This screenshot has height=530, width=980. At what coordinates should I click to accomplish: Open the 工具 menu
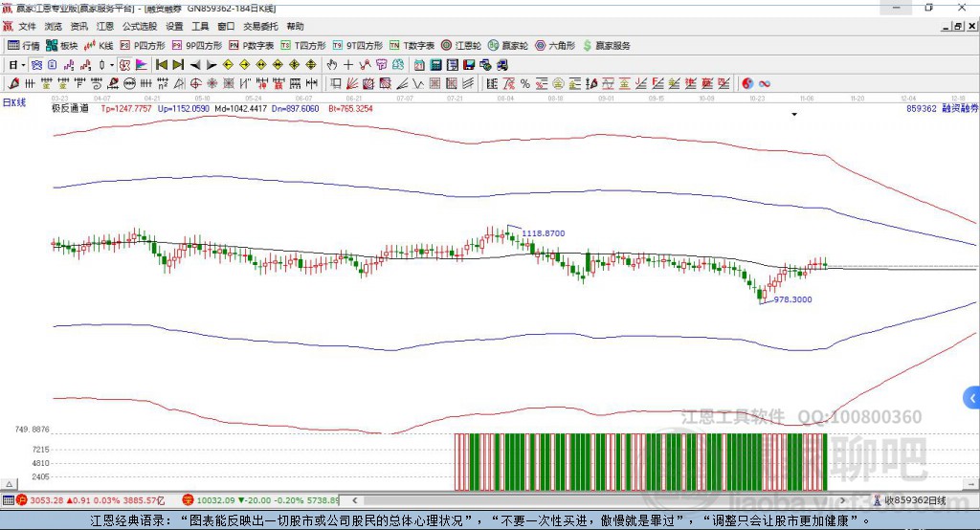tap(200, 26)
